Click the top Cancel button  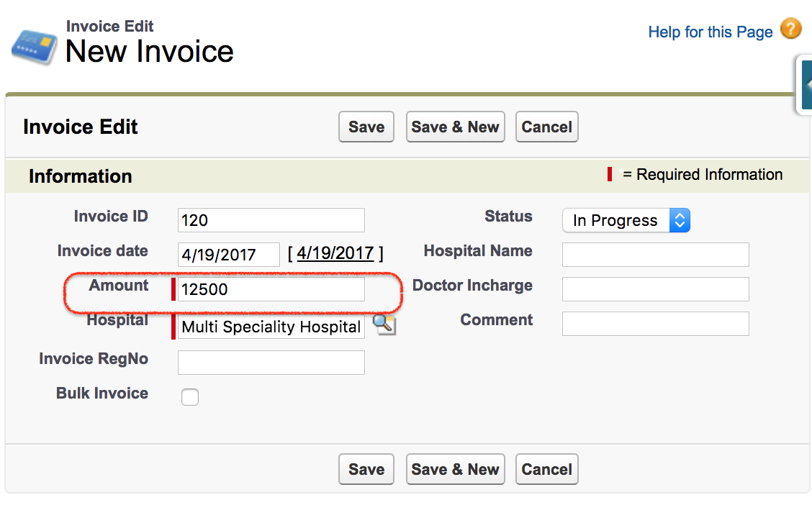click(546, 127)
